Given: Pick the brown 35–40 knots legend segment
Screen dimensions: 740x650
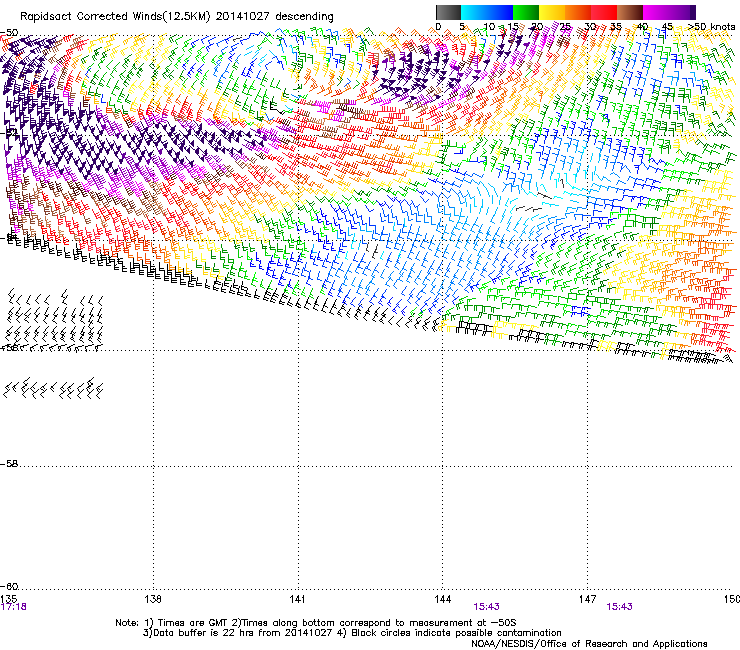Looking at the screenshot, I should [x=630, y=12].
